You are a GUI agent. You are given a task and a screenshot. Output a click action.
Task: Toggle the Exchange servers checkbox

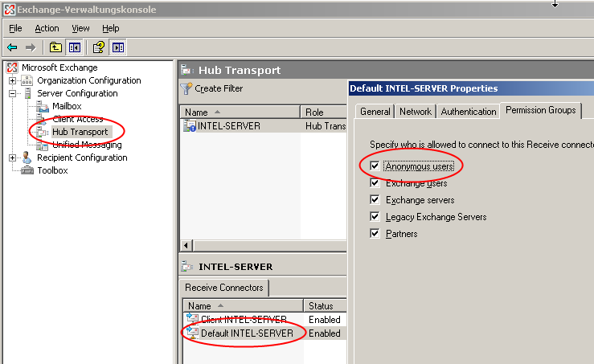(375, 199)
